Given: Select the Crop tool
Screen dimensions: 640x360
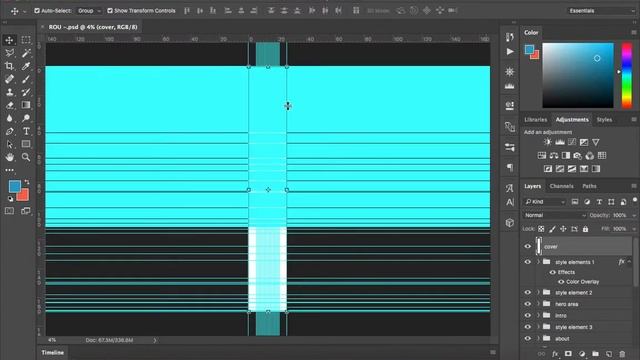Looking at the screenshot, I should click(9, 66).
